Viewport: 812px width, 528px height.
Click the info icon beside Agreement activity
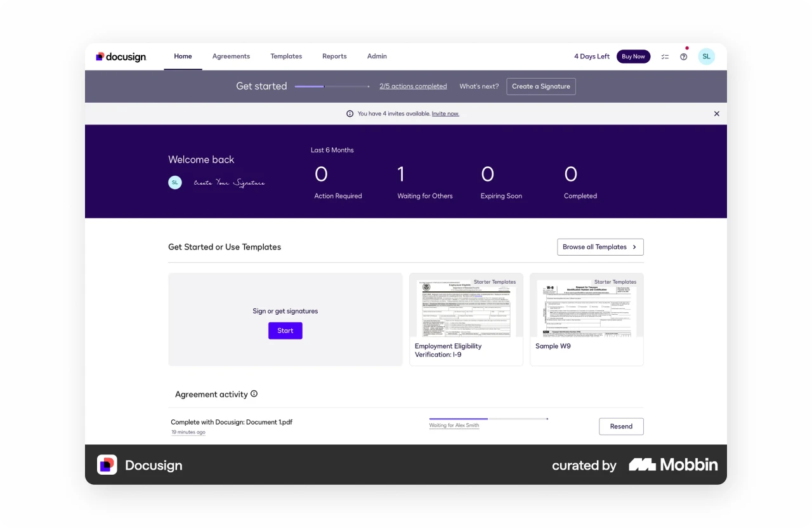(x=254, y=393)
